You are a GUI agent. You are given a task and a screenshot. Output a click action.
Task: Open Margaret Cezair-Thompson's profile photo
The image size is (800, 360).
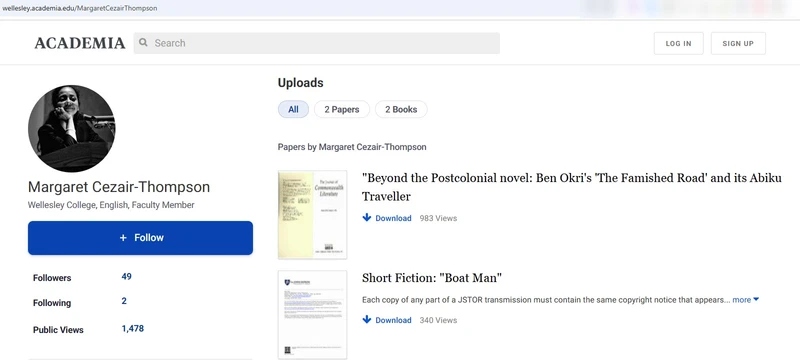click(x=71, y=128)
